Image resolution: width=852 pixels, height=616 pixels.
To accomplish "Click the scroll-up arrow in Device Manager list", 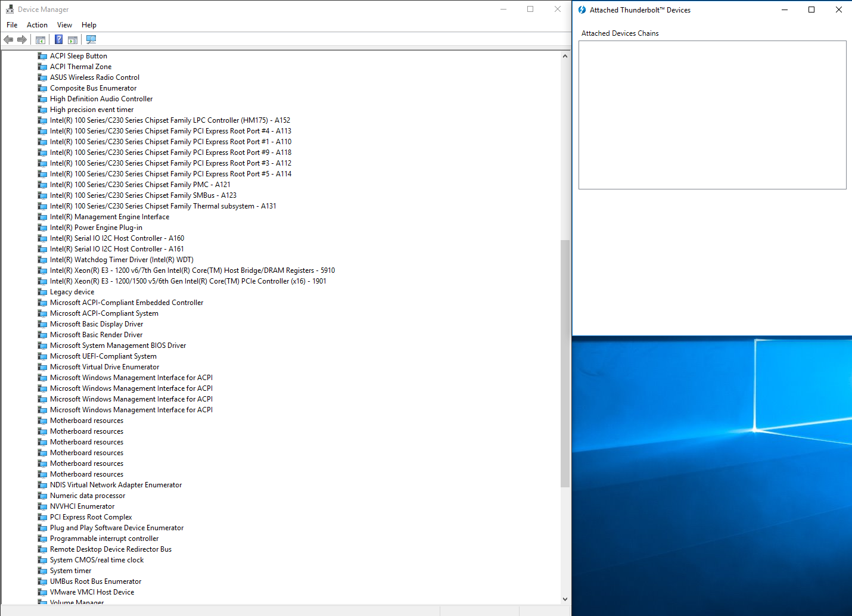I will click(x=565, y=56).
